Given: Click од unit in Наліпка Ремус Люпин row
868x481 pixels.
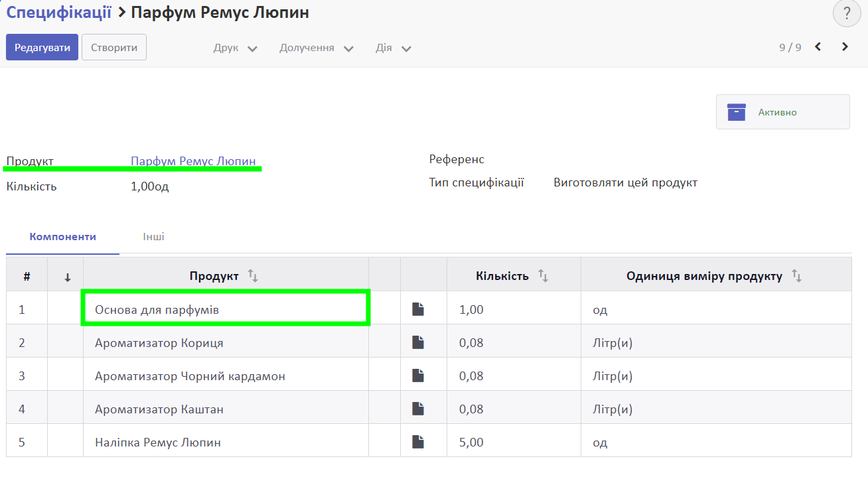Looking at the screenshot, I should coord(600,443).
